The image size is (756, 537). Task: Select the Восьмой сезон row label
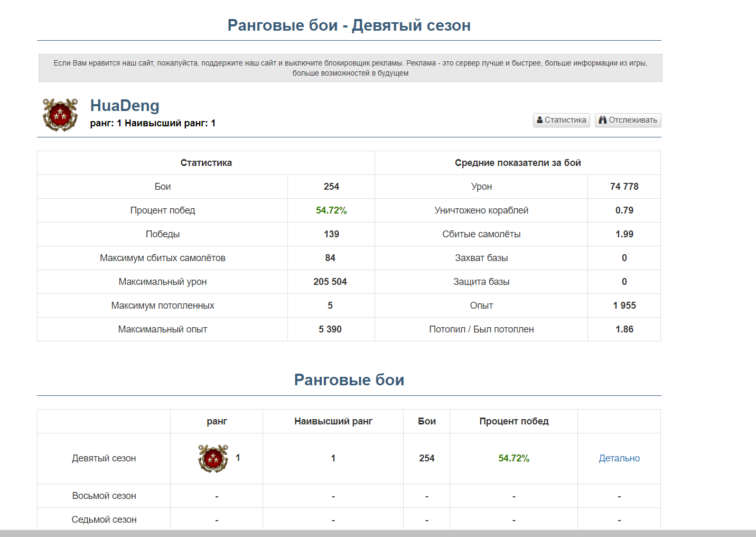[104, 496]
